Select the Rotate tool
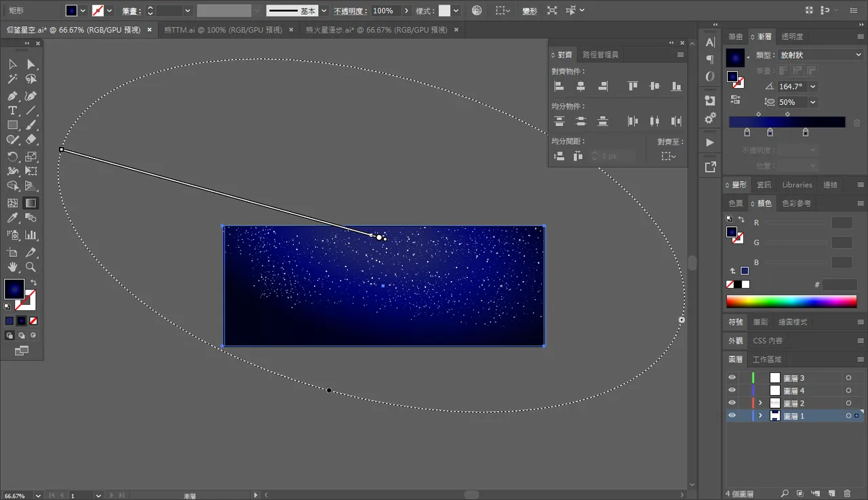 13,157
